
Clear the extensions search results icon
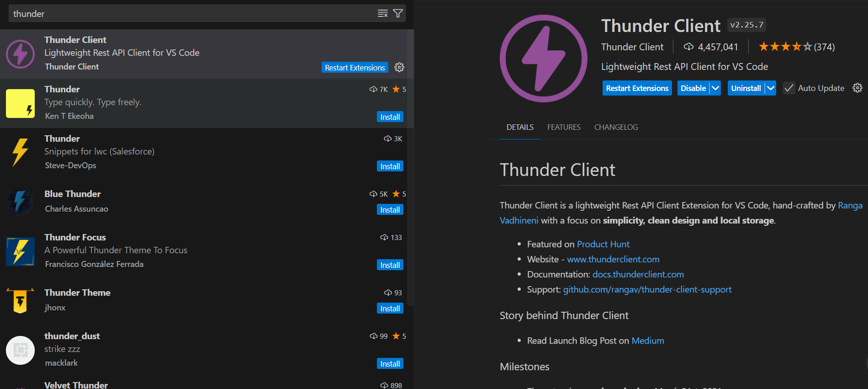tap(383, 14)
